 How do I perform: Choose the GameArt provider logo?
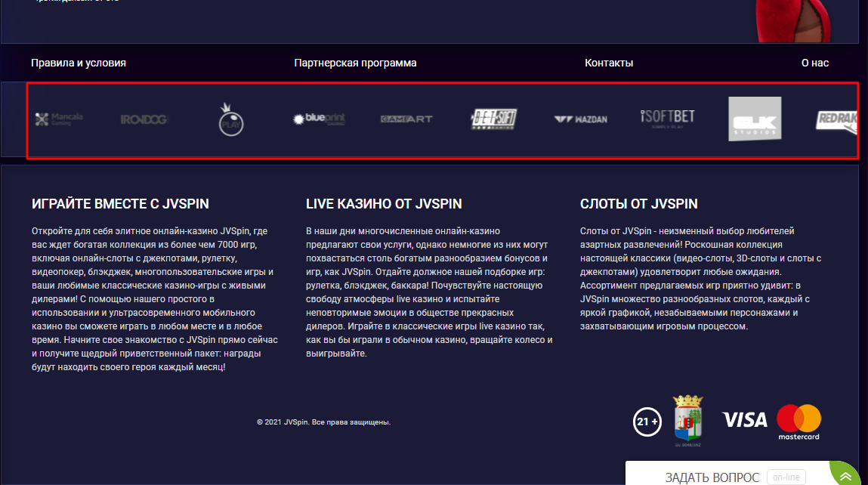[x=406, y=119]
